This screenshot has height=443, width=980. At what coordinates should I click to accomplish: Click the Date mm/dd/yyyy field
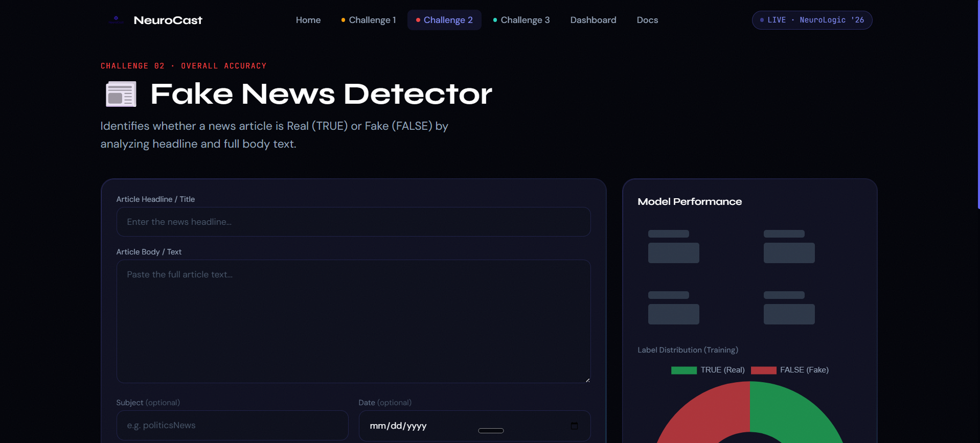(474, 425)
